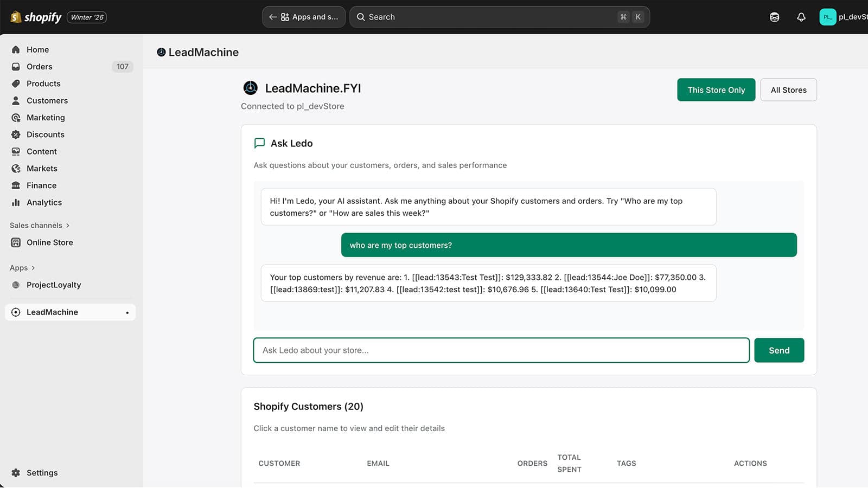Click the LeadMachine page header icon
This screenshot has height=488, width=868.
point(161,52)
